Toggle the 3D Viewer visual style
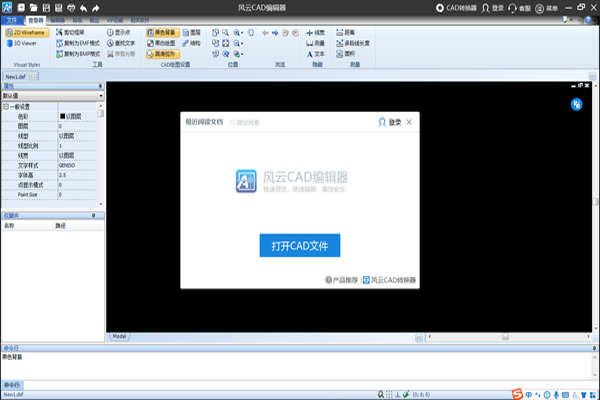Screen dimensions: 600x400 coord(21,43)
